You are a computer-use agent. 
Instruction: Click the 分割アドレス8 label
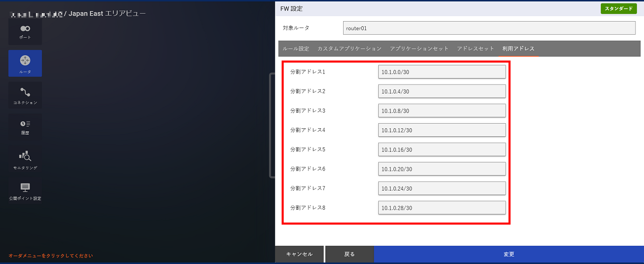[x=308, y=207]
